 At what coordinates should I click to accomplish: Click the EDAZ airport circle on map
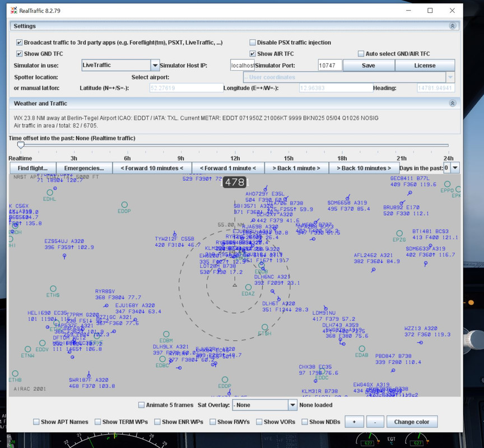pos(248,287)
